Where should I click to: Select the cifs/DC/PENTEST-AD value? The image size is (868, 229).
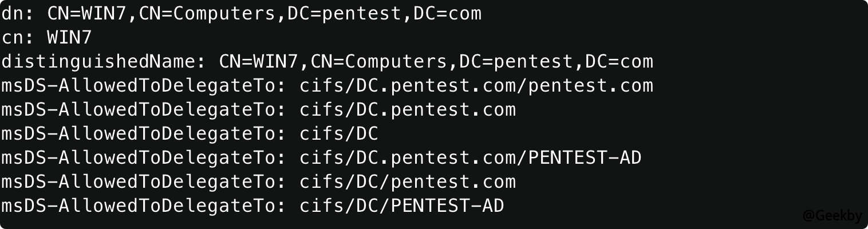402,206
